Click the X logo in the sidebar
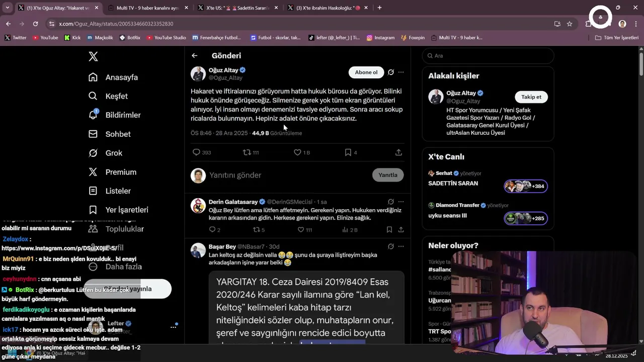The width and height of the screenshot is (644, 362). [x=93, y=56]
